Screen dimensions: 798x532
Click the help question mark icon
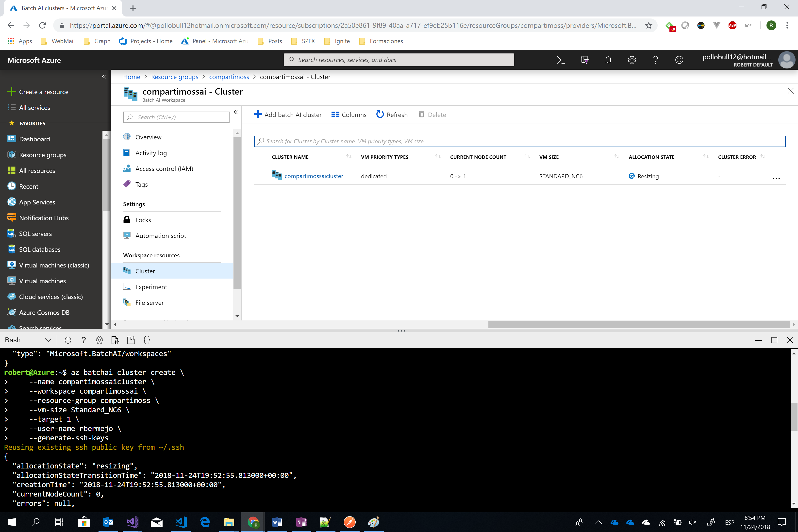655,60
